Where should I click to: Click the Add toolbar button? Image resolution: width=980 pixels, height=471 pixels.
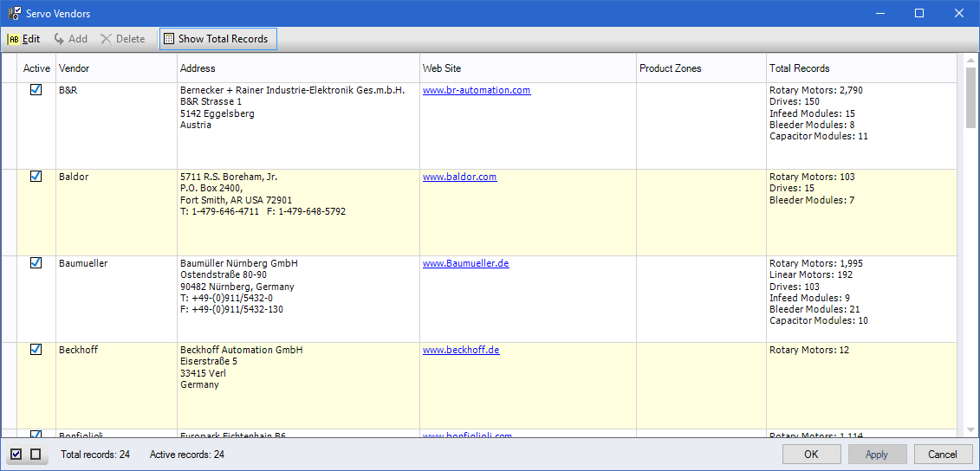click(70, 39)
